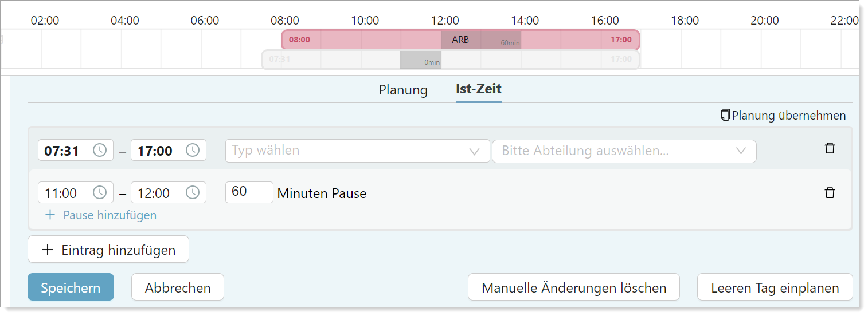868x316 pixels.
Task: Open the Bitte Abteilung auswählen dropdown
Action: 624,151
